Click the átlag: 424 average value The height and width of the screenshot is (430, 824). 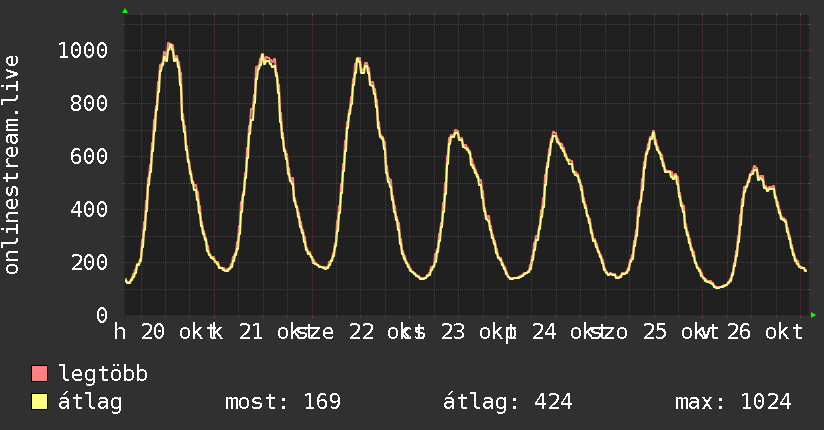pyautogui.click(x=508, y=402)
